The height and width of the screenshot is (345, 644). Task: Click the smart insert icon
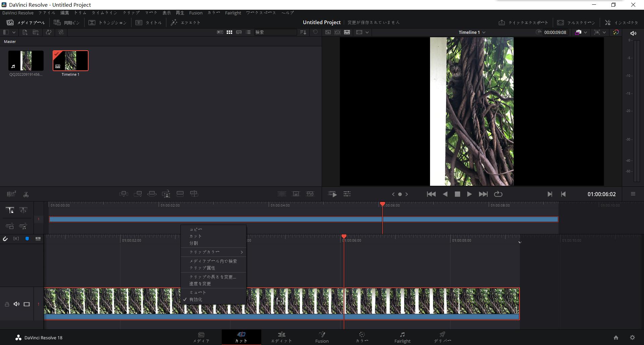(124, 194)
